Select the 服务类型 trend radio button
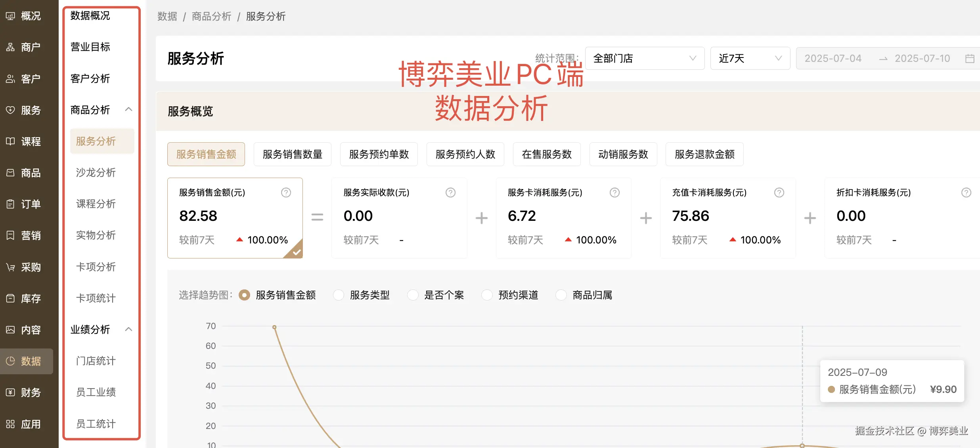The width and height of the screenshot is (980, 448). pyautogui.click(x=339, y=295)
